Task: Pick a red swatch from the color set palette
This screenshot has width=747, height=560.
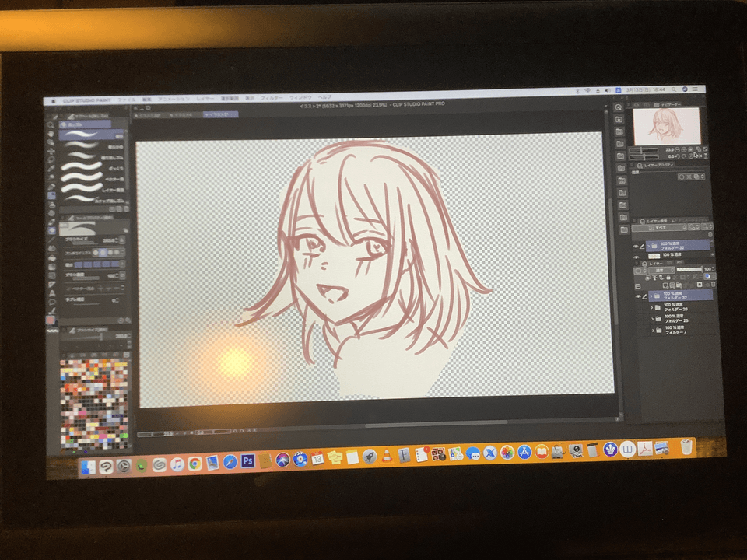Action: 86,366
